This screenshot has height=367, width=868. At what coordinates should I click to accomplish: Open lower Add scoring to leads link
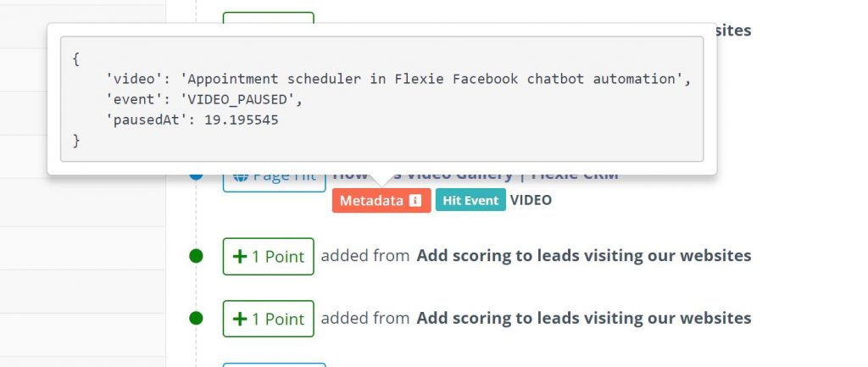[583, 319]
